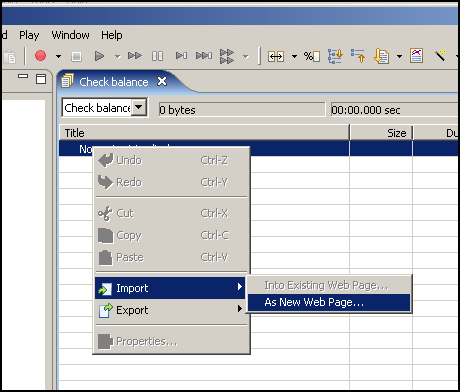The width and height of the screenshot is (460, 392).
Task: Open the Check balance combo box
Action: point(139,107)
